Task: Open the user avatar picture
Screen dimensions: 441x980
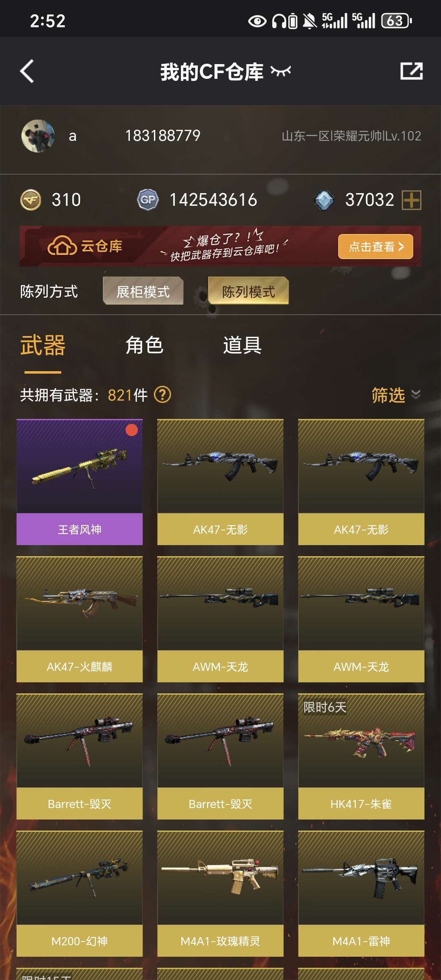Action: (38, 136)
